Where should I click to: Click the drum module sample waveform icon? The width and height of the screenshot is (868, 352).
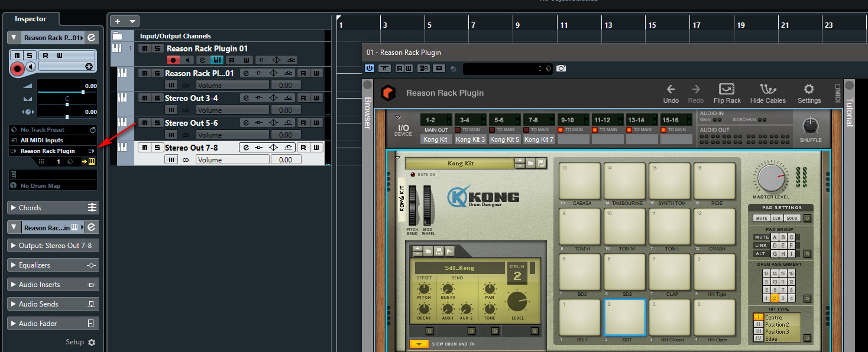point(449,251)
